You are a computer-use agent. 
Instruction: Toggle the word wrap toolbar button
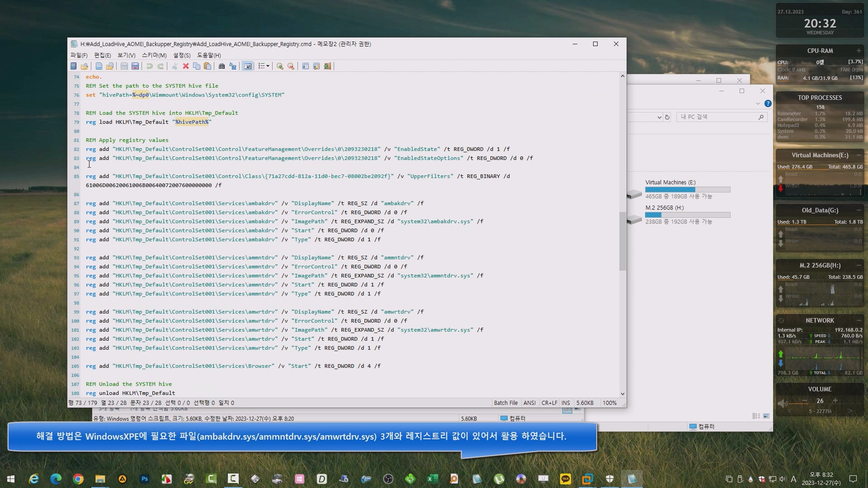point(247,66)
